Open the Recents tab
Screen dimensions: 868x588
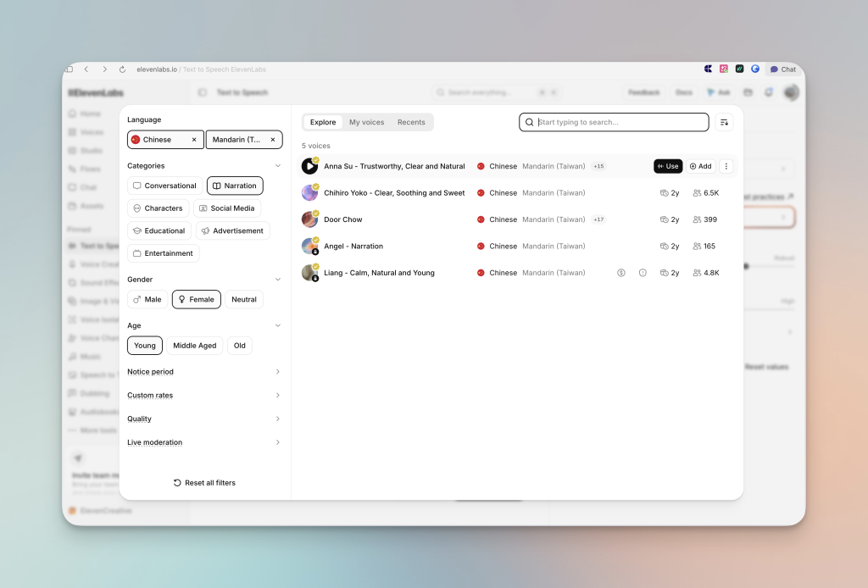point(411,122)
